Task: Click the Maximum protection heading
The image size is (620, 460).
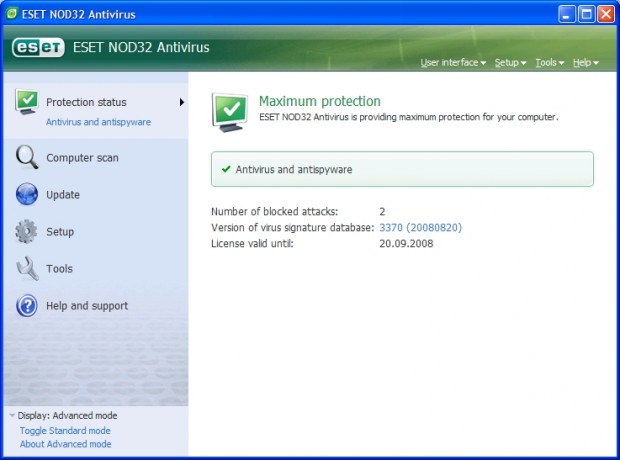Action: click(320, 101)
